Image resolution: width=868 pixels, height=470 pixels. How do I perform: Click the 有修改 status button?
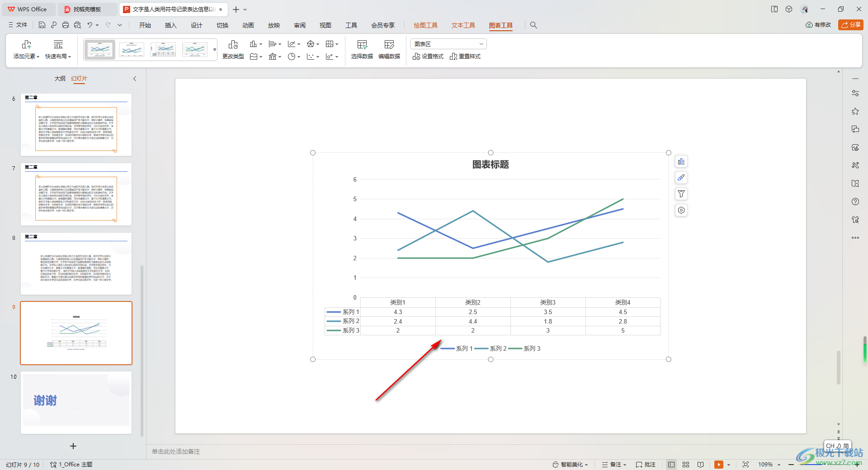818,25
